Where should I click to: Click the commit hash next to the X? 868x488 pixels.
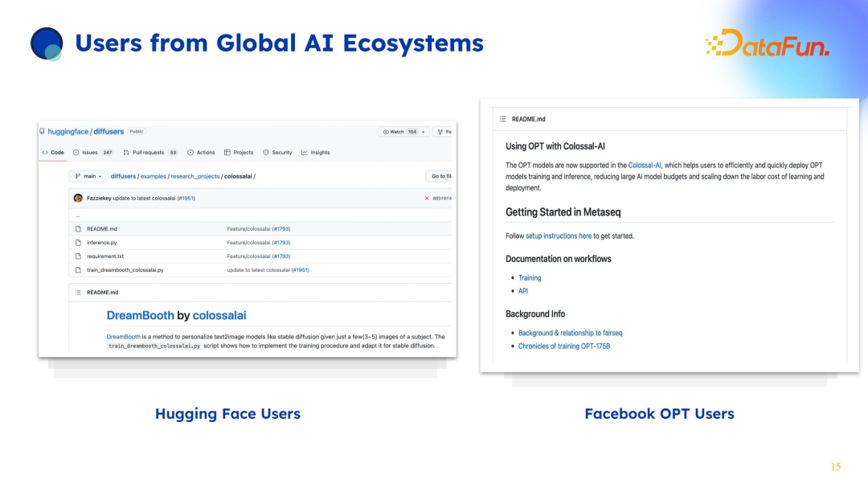click(442, 199)
